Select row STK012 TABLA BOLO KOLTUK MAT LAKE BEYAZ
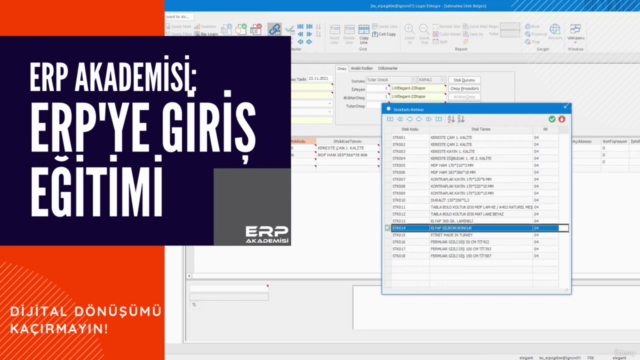Screen dimensions: 640x360 click(x=475, y=214)
